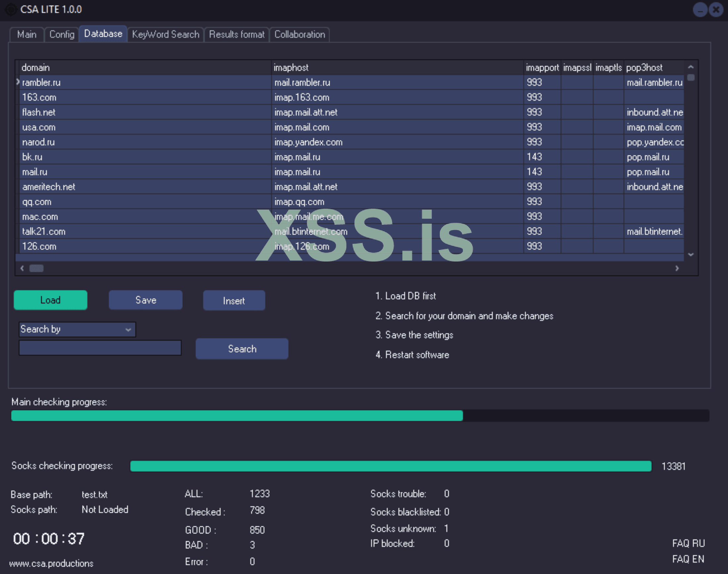Go to the Results format tab
The image size is (728, 574).
[x=237, y=34]
